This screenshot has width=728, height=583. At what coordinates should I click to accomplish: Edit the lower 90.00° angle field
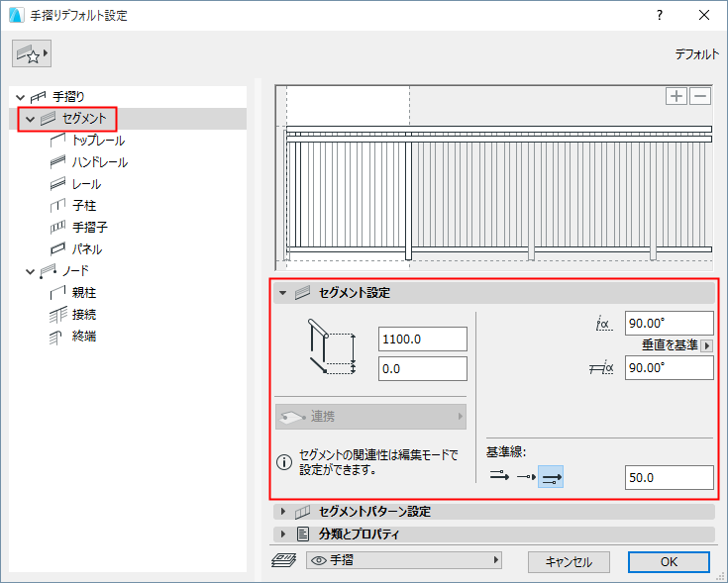(669, 368)
